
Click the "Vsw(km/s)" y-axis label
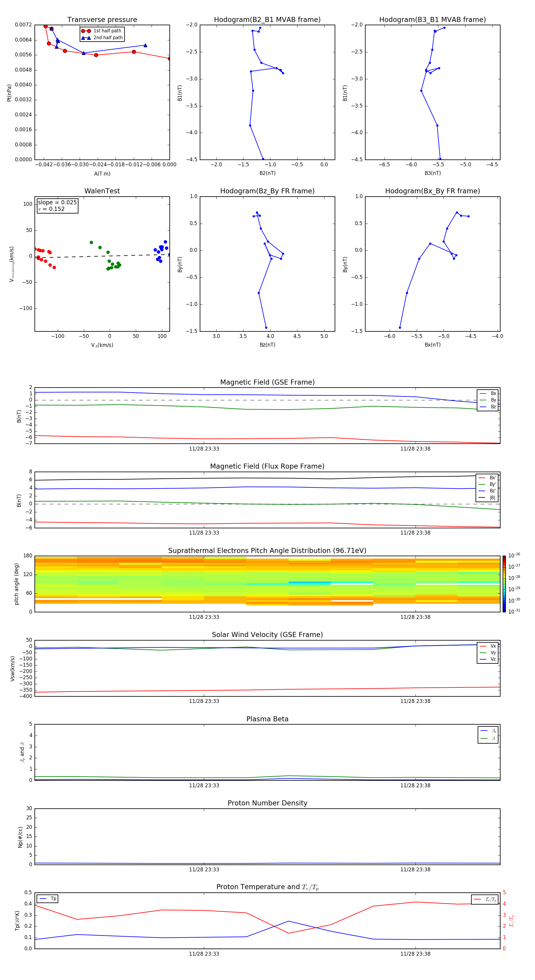[12, 668]
